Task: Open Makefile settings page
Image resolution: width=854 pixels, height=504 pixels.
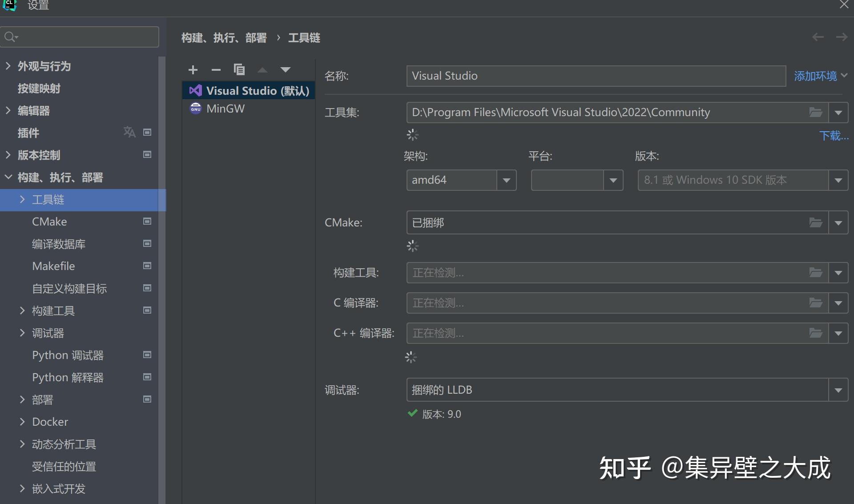Action: point(53,266)
